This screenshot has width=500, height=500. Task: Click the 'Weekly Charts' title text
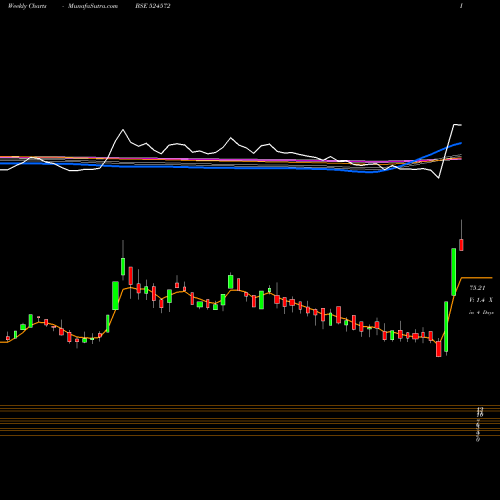pyautogui.click(x=27, y=6)
